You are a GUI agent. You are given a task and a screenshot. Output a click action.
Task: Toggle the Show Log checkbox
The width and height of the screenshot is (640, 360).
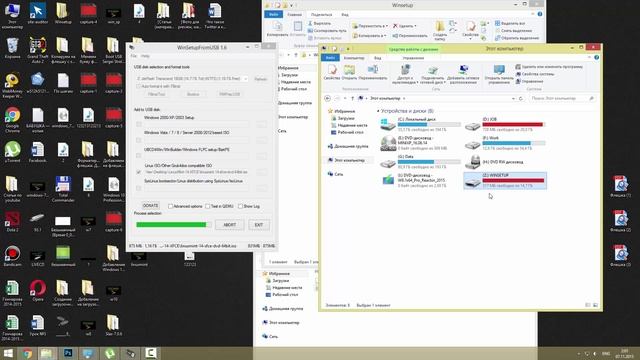point(240,206)
